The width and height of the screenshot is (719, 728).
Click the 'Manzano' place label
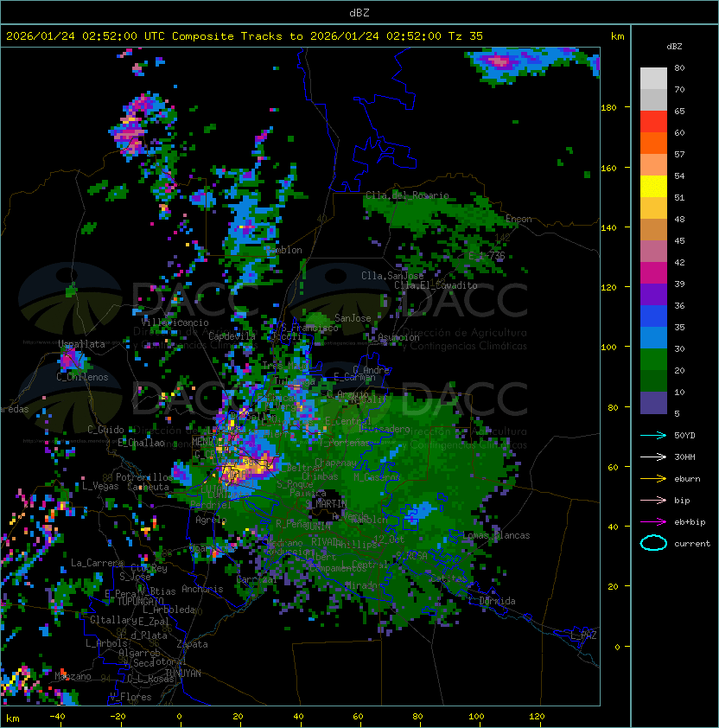[x=73, y=676]
